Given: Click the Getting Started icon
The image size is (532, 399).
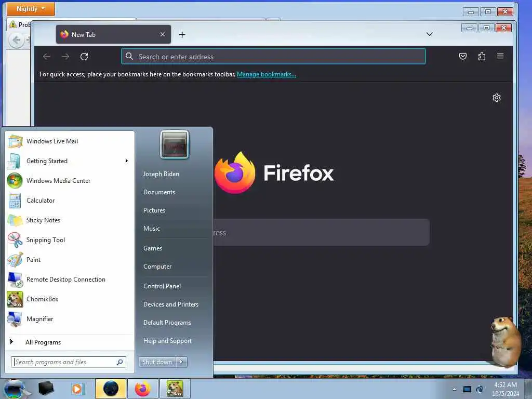Looking at the screenshot, I should (14, 161).
